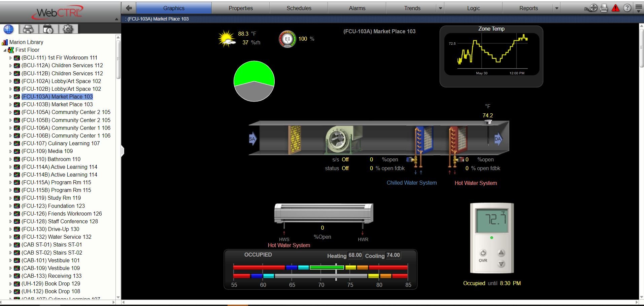Screen dimensions: 644x306
Task: Select FCU-107 Culinary Learning 107 in tree
Action: click(60, 143)
